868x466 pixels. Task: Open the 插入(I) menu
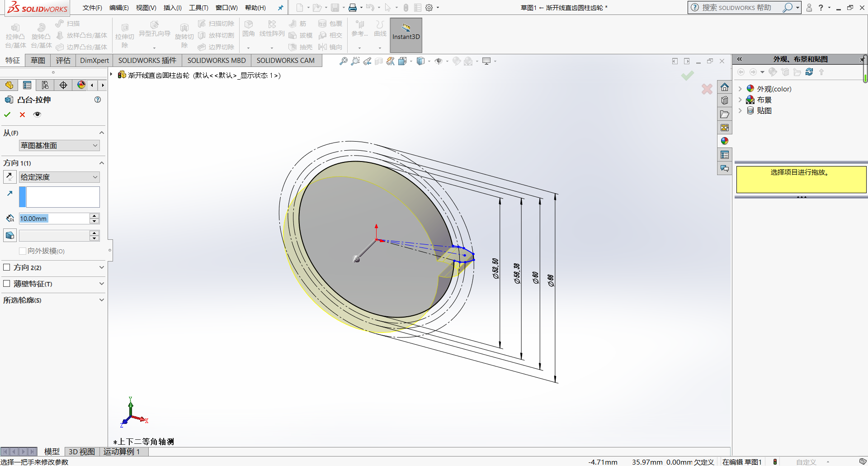point(172,8)
